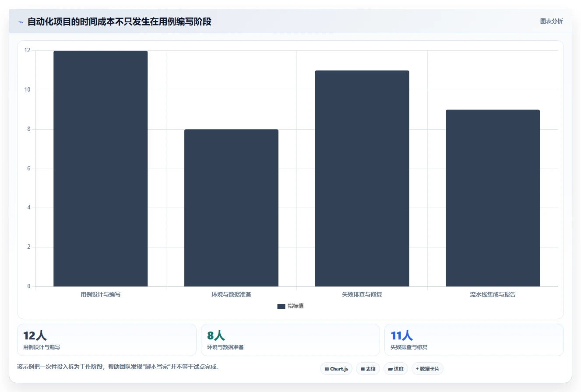
Task: Click the 失败排查与修复 bar in chart
Action: click(x=362, y=178)
